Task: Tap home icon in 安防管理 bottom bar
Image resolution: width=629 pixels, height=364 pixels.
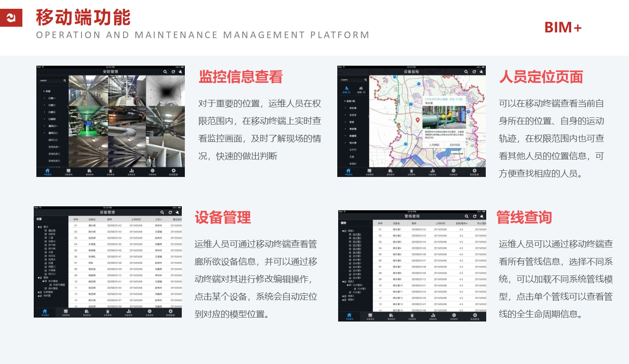Action: click(46, 171)
